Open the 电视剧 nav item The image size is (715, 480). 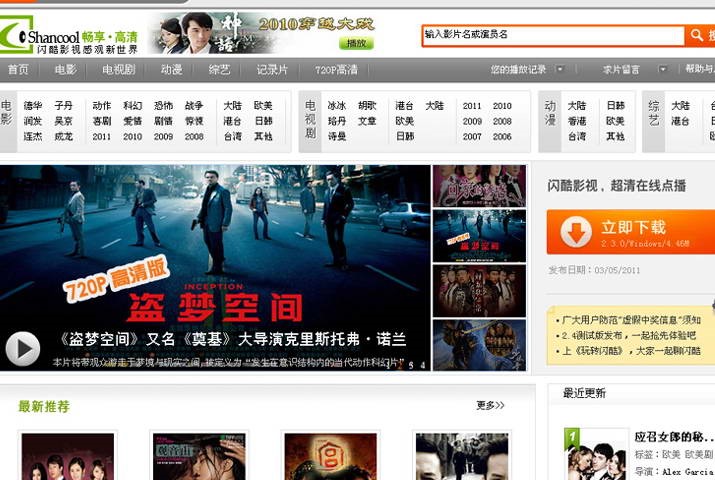tap(119, 70)
